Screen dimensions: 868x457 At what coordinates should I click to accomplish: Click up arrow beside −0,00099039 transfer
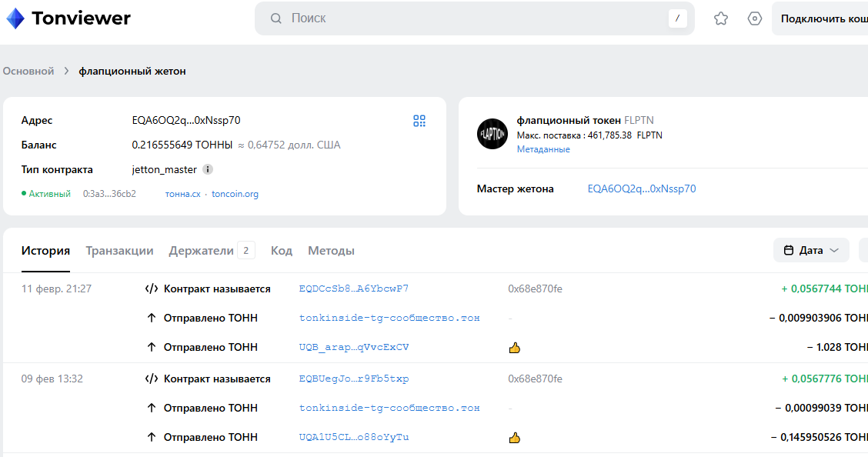[x=151, y=409]
